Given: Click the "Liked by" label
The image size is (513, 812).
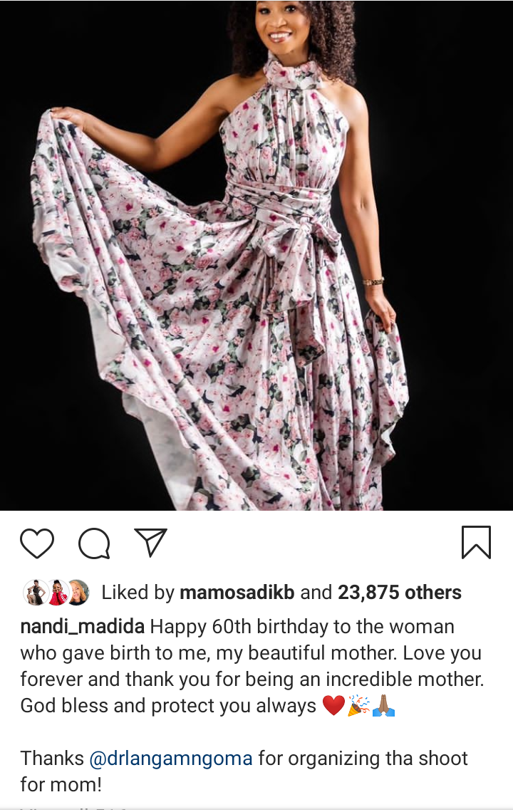Looking at the screenshot, I should point(138,593).
